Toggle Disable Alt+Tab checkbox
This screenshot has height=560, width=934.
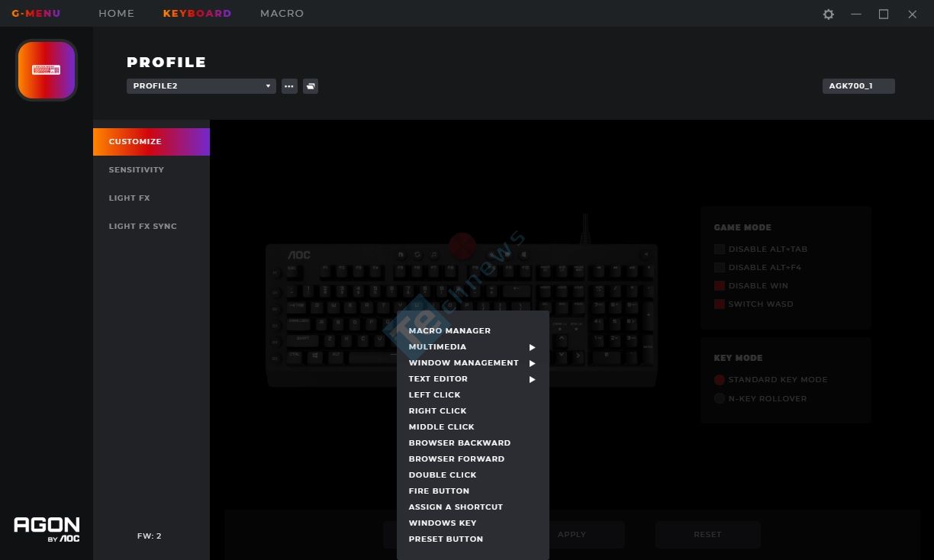click(x=720, y=249)
